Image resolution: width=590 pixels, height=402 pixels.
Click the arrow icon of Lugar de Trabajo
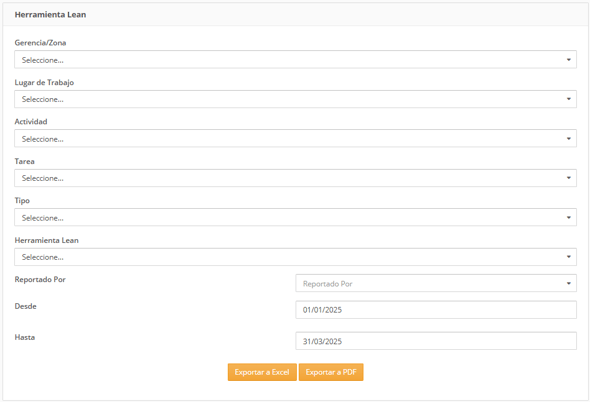(569, 99)
